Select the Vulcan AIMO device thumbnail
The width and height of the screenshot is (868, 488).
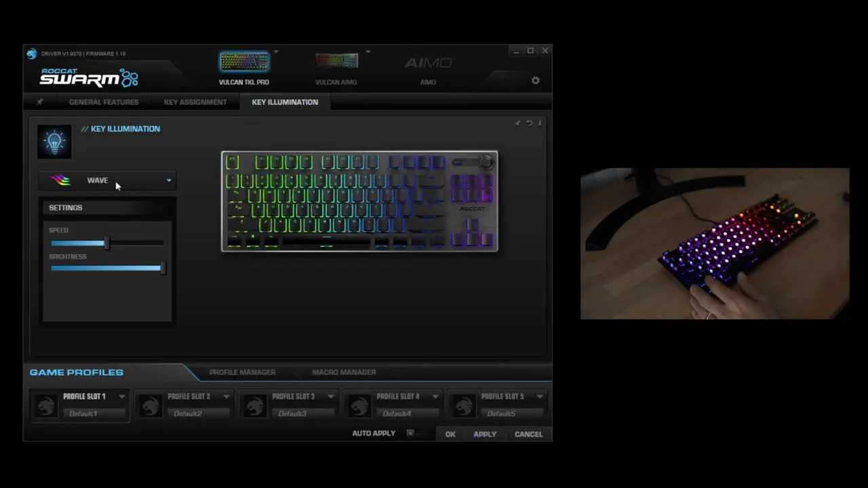click(336, 62)
